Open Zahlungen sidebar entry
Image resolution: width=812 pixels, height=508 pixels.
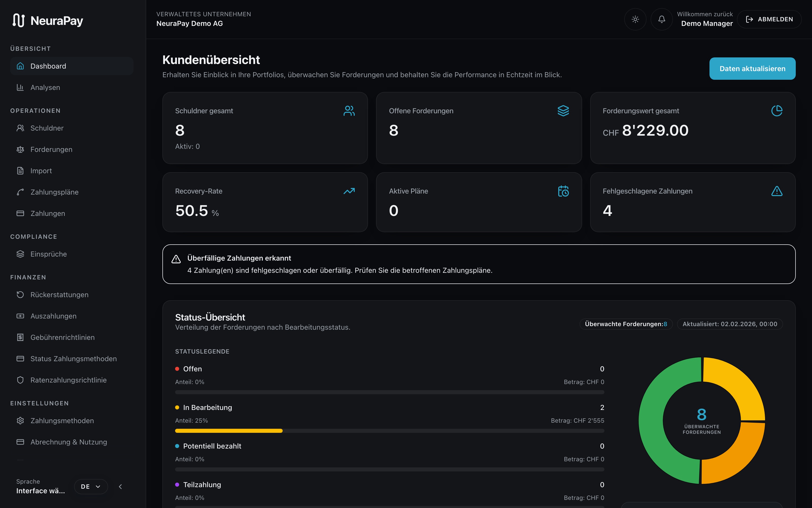(x=72, y=213)
